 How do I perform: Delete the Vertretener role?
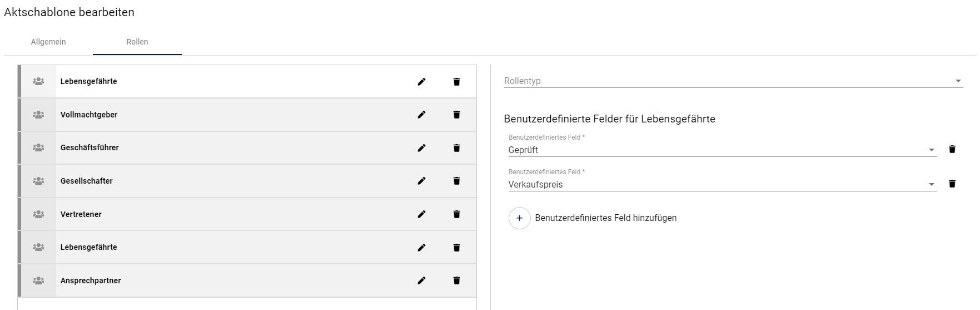456,214
